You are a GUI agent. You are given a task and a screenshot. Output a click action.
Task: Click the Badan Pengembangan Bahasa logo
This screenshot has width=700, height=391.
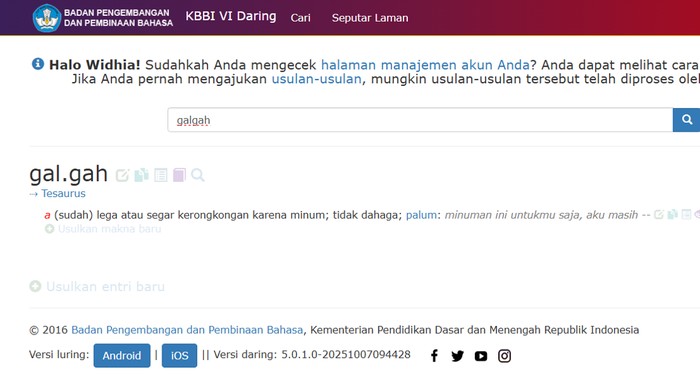(103, 18)
